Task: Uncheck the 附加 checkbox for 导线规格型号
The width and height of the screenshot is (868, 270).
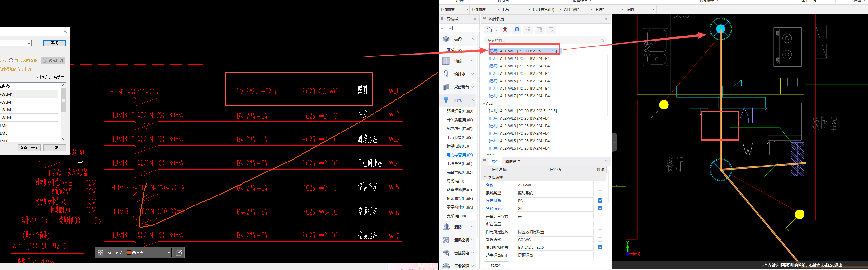Action: coord(600,247)
